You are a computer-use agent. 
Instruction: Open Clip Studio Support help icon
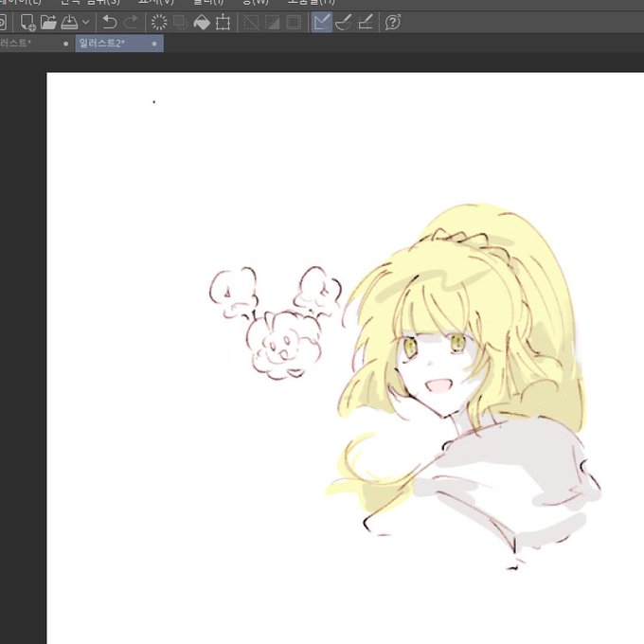coord(393,23)
